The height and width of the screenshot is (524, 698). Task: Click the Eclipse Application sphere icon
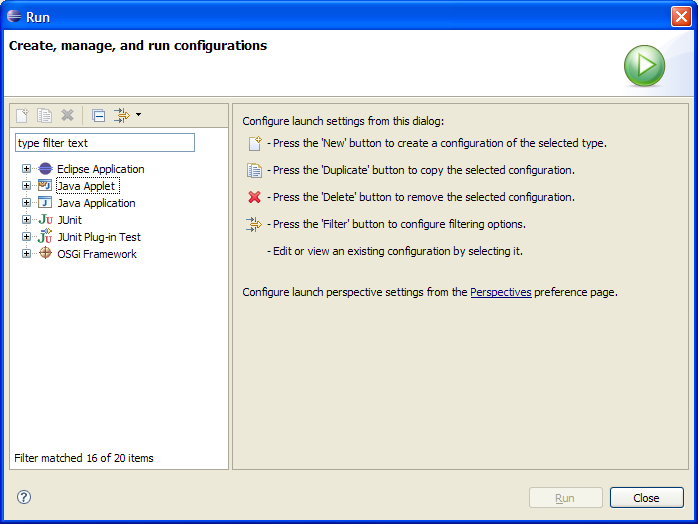45,169
